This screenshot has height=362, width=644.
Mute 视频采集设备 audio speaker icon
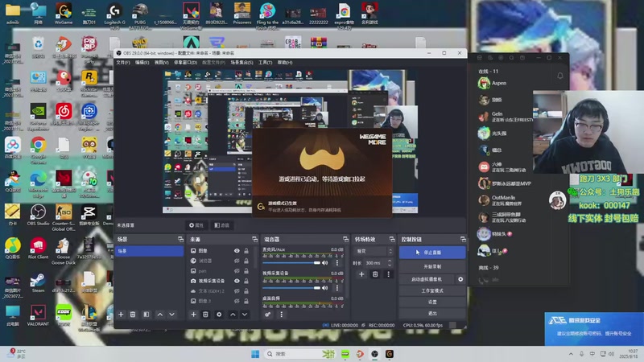tap(325, 288)
